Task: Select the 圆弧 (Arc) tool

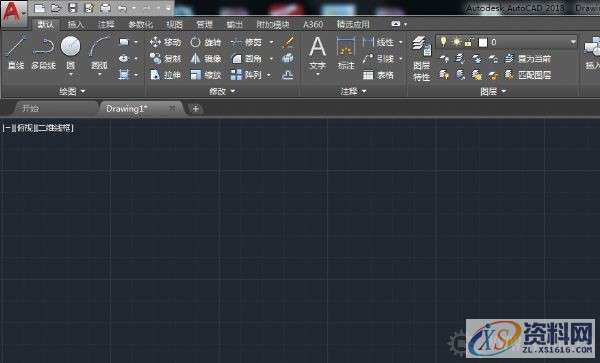Action: pos(99,52)
